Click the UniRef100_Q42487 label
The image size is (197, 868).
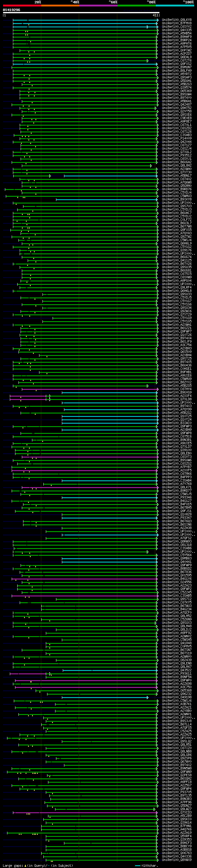[177, 104]
